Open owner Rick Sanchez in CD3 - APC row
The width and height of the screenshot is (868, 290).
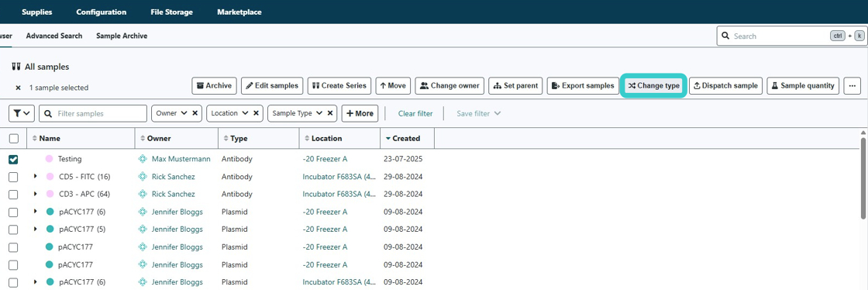tap(174, 195)
